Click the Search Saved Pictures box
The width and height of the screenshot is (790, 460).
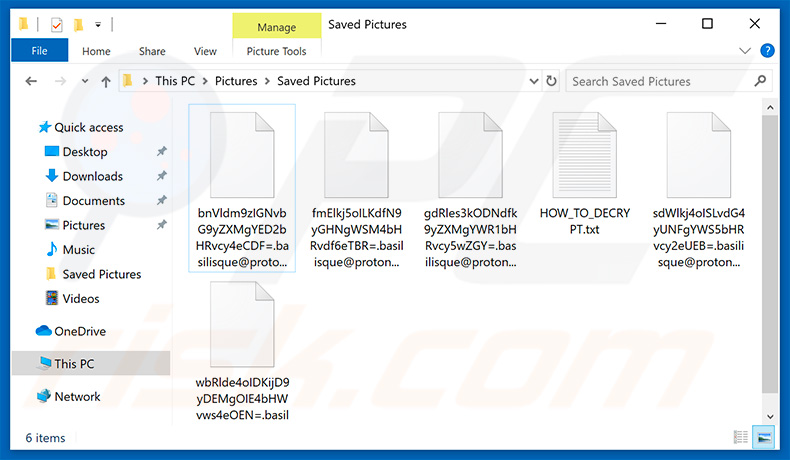point(660,81)
